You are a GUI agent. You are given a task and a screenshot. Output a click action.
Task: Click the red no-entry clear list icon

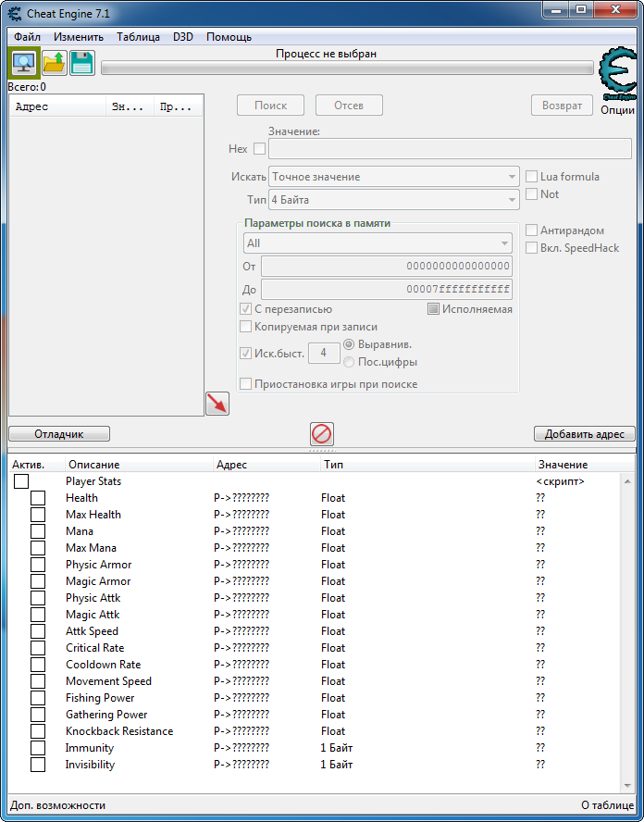click(x=321, y=434)
